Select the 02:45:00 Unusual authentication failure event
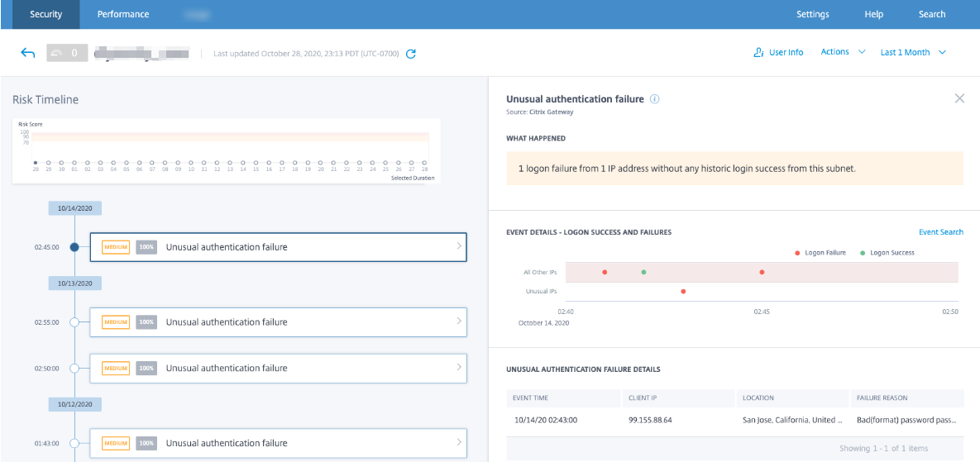Image resolution: width=980 pixels, height=462 pixels. coord(278,246)
